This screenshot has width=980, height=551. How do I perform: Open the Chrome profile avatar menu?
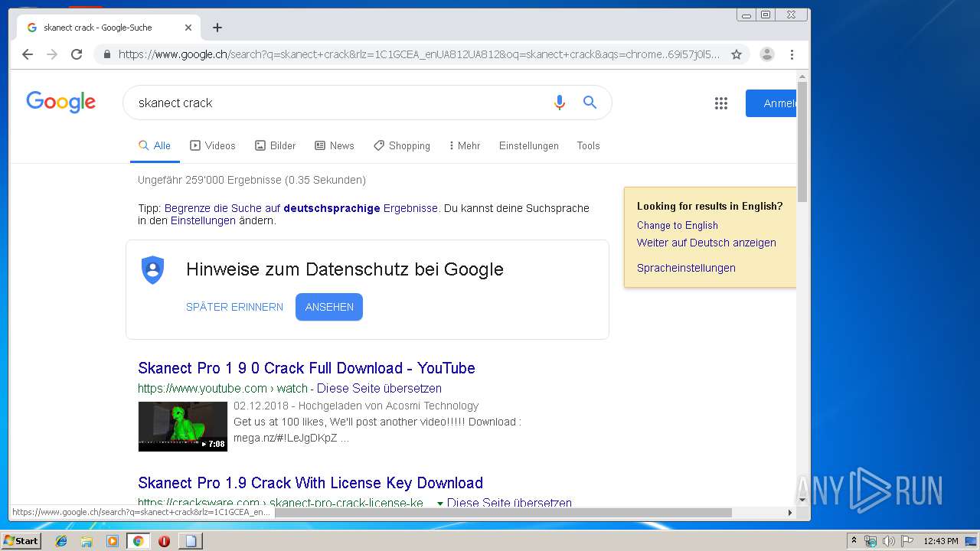click(767, 54)
